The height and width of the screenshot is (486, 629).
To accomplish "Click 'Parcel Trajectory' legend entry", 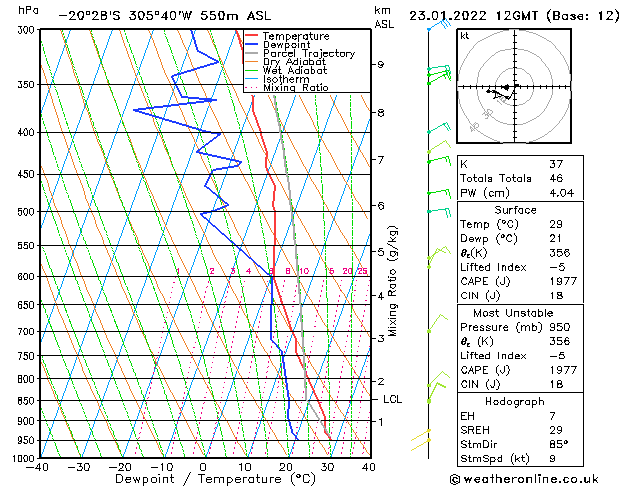I will [309, 53].
